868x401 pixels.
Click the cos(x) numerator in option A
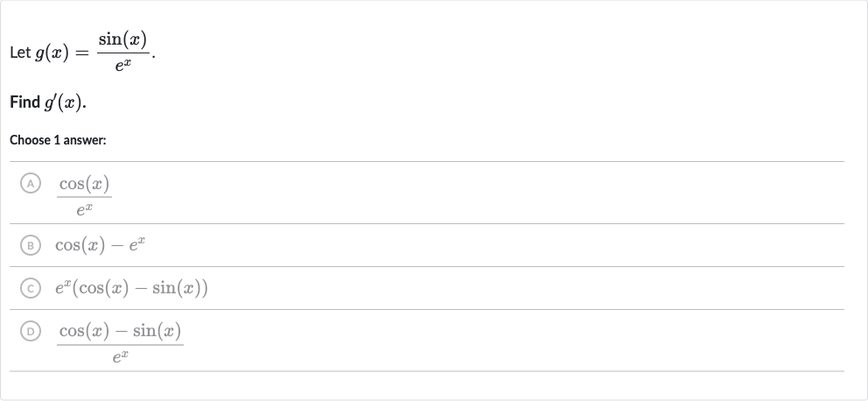coord(84,184)
